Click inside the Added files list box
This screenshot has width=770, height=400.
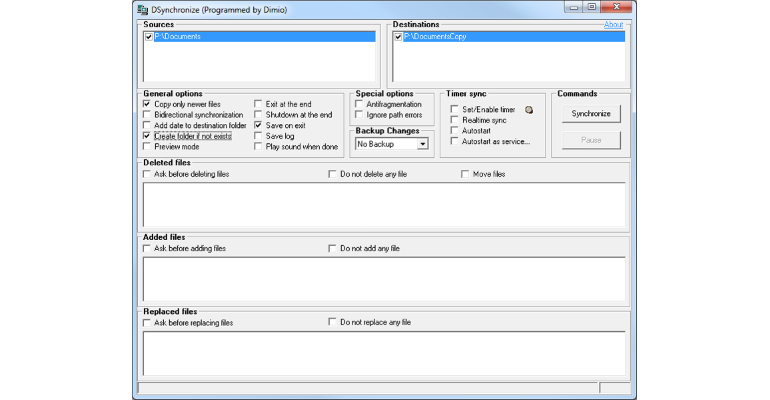[384, 279]
